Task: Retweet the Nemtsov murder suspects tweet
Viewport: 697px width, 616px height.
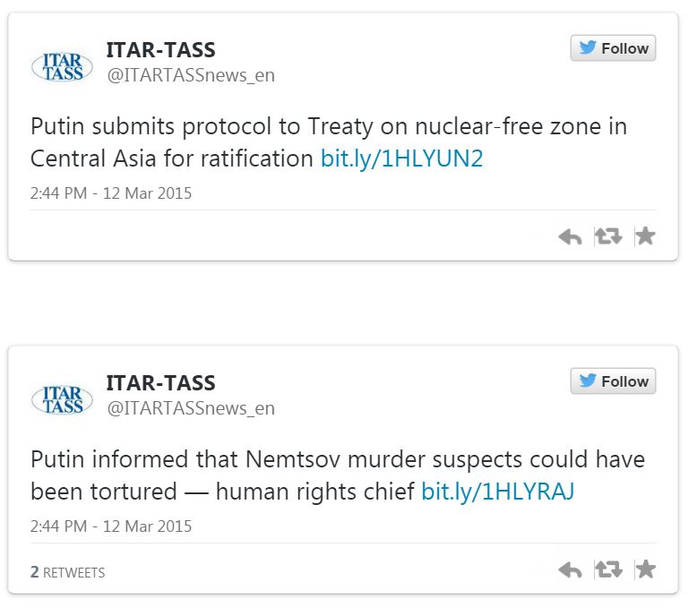Action: click(x=608, y=569)
